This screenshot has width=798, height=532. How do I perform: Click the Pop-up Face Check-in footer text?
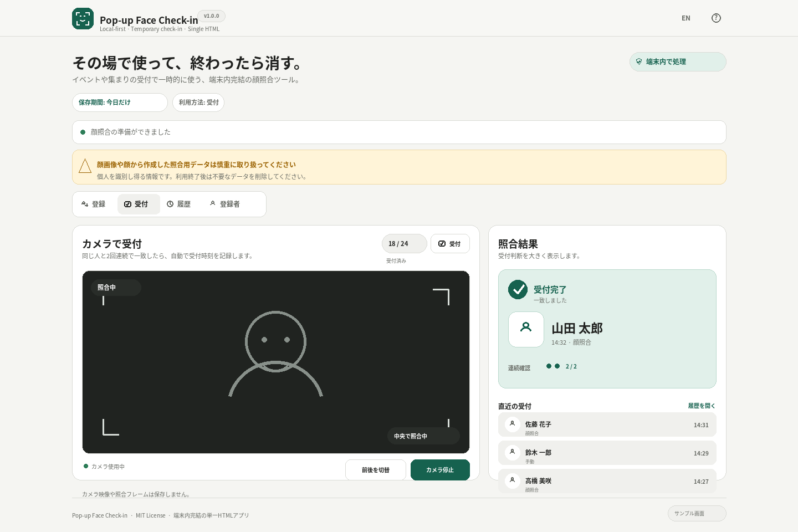pos(100,515)
